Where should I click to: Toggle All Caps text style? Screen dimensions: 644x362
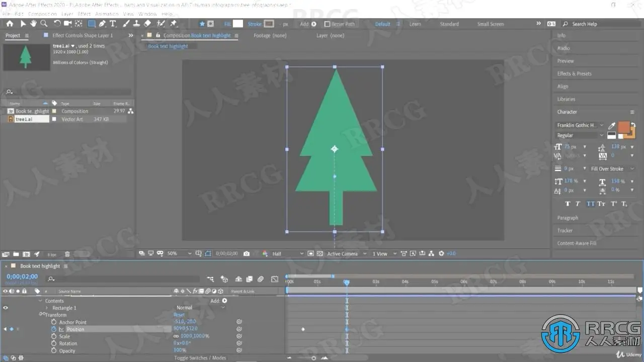click(x=590, y=204)
